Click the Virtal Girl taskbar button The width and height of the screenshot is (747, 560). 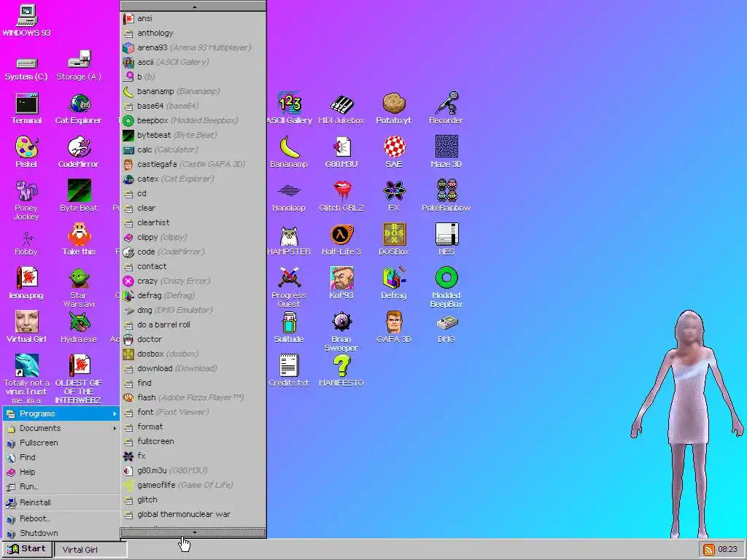(x=90, y=550)
